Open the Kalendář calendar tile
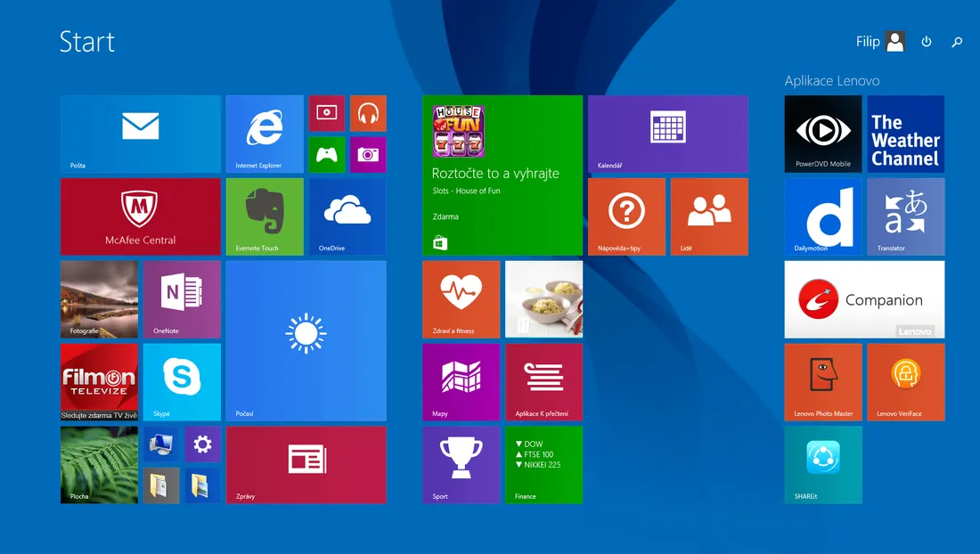The image size is (980, 554). coord(668,134)
